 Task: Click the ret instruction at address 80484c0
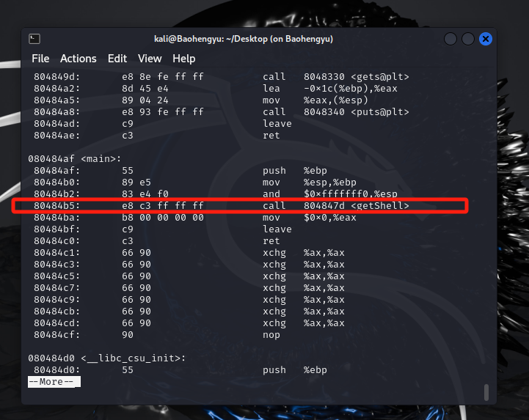coord(271,241)
